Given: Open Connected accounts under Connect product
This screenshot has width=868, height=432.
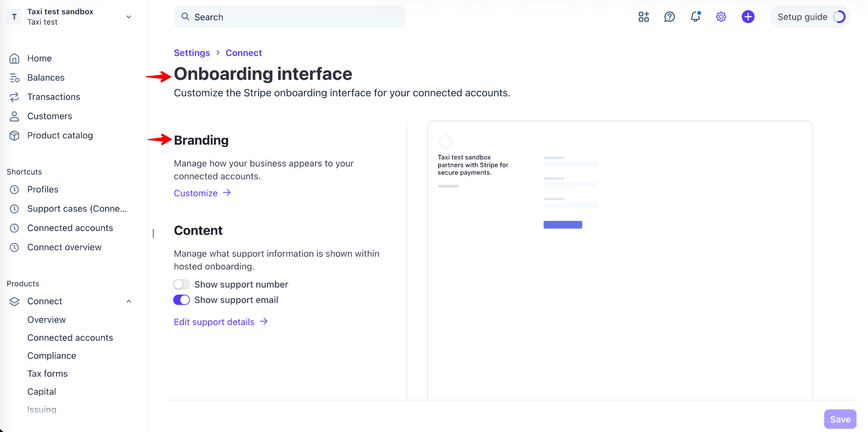Looking at the screenshot, I should [70, 338].
